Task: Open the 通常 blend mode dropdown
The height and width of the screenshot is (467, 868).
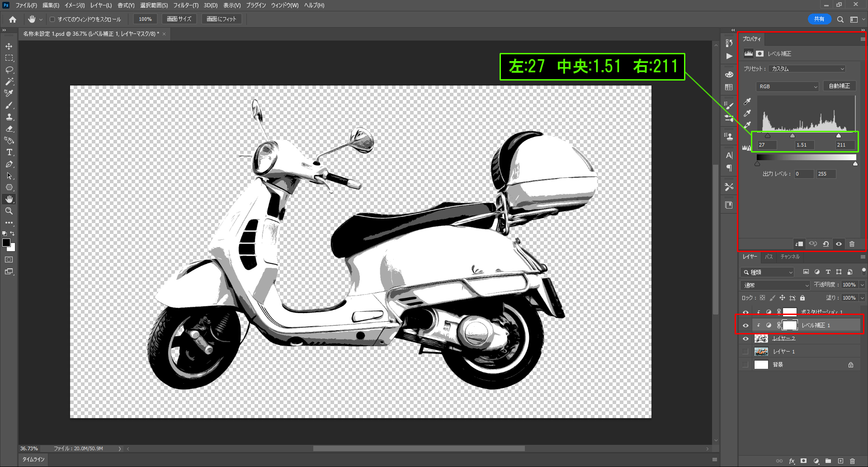Action: pos(775,285)
